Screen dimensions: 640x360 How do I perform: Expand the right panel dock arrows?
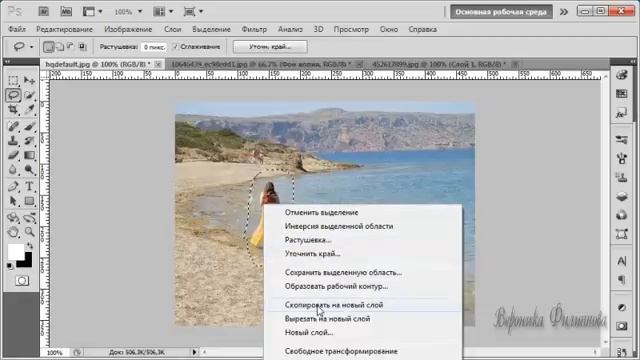point(633,62)
